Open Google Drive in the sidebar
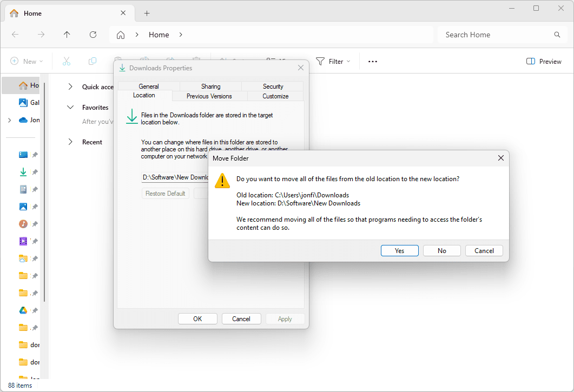This screenshot has height=392, width=574. (23, 310)
